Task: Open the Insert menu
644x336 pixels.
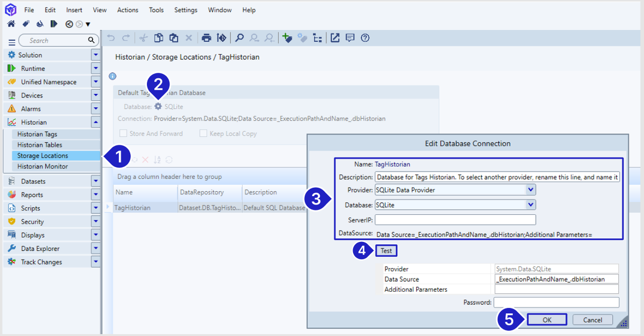Action: (74, 10)
